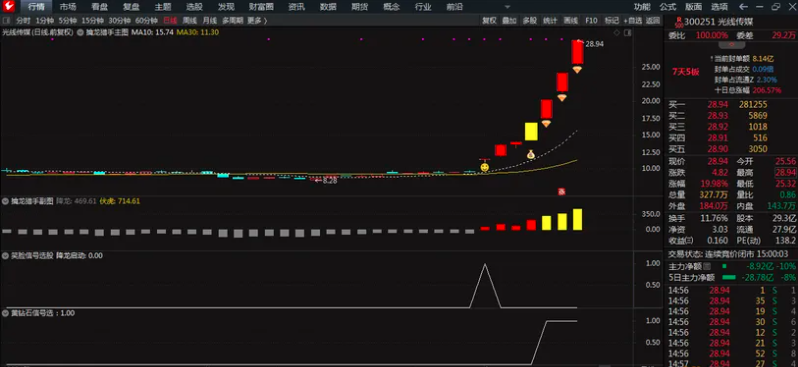Click the 画线 toolbar button

tap(571, 21)
